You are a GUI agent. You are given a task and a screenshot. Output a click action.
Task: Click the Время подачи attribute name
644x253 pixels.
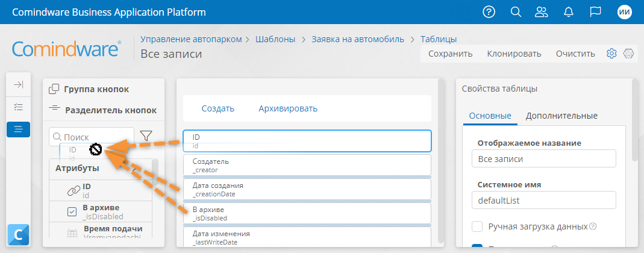[113, 229]
